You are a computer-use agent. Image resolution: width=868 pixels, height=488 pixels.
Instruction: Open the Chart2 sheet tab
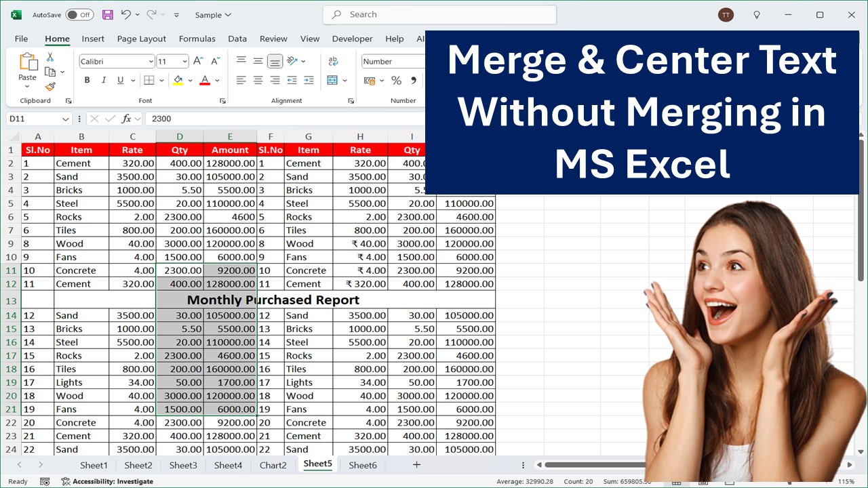coord(273,465)
